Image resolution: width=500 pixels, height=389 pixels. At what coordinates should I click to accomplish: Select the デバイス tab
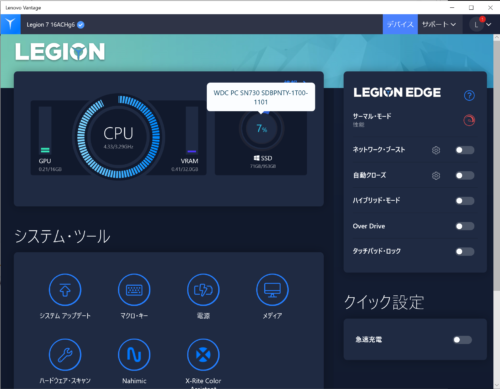400,24
